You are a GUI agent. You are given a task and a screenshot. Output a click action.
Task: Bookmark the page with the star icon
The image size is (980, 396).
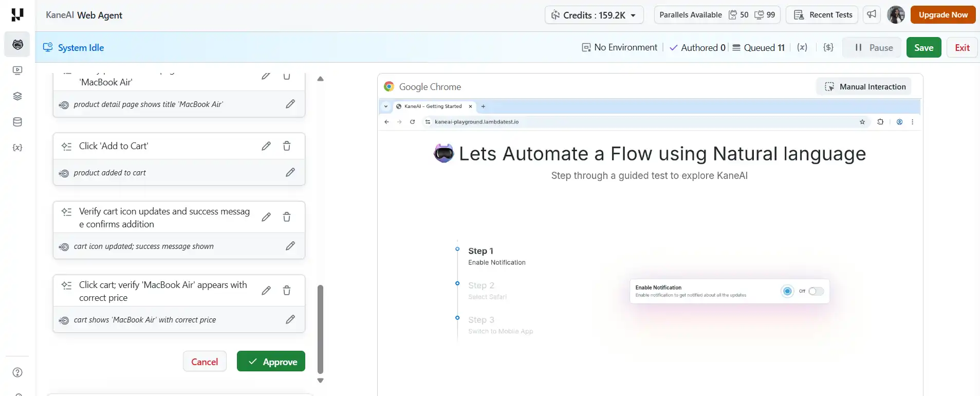862,122
